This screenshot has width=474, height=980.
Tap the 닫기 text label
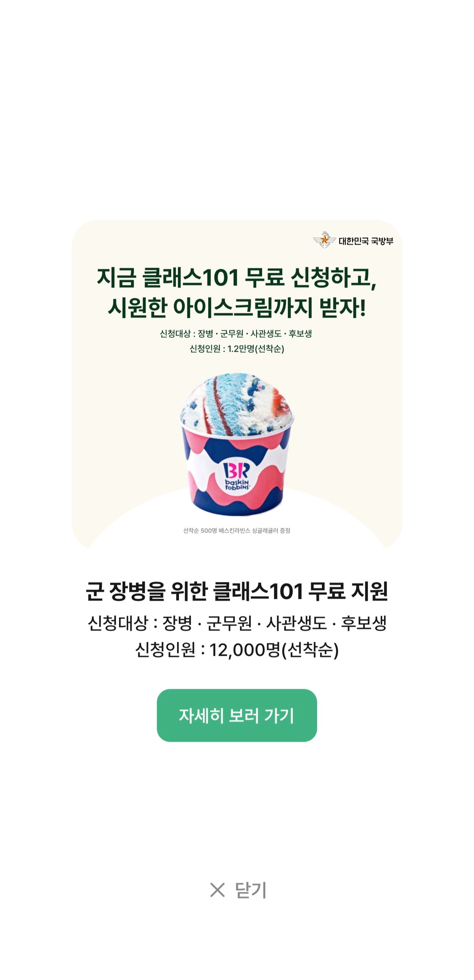tap(251, 890)
